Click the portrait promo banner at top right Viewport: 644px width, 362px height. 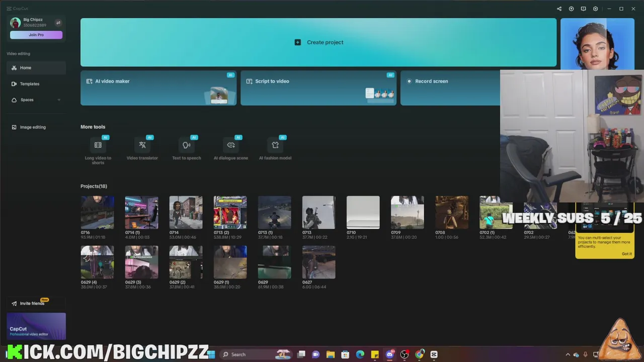click(x=597, y=44)
